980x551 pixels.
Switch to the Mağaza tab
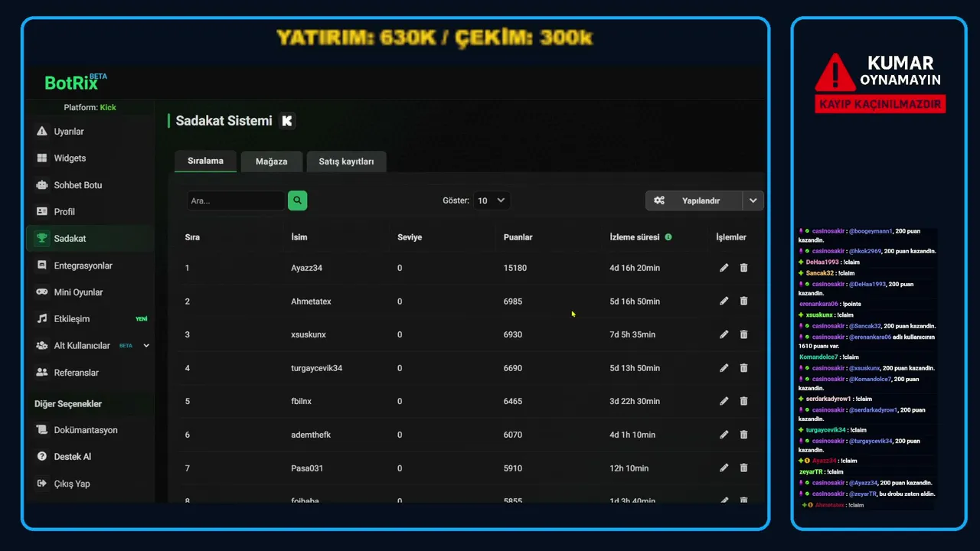point(271,161)
